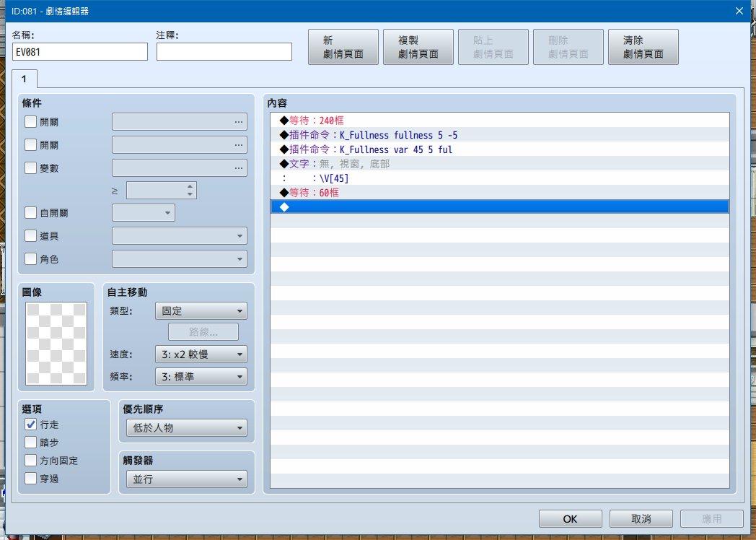Check the 道具 condition checkbox
Screen dimensions: 756x540
30,236
